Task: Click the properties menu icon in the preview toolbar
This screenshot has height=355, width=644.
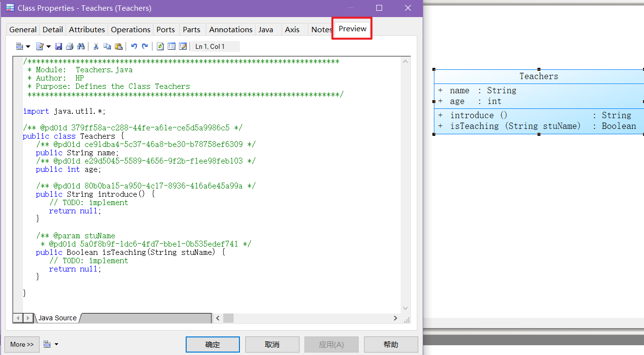Action: point(20,46)
